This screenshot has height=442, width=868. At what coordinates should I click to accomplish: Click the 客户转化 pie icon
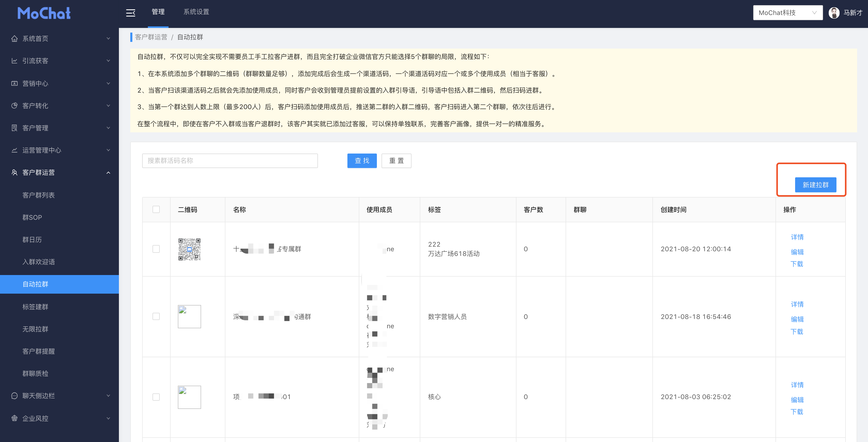[x=14, y=105]
